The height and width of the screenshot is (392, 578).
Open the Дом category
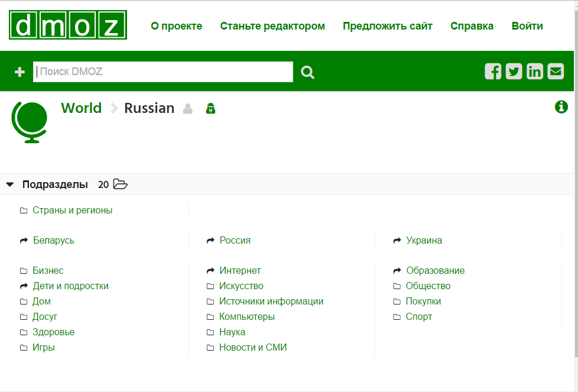(x=41, y=302)
